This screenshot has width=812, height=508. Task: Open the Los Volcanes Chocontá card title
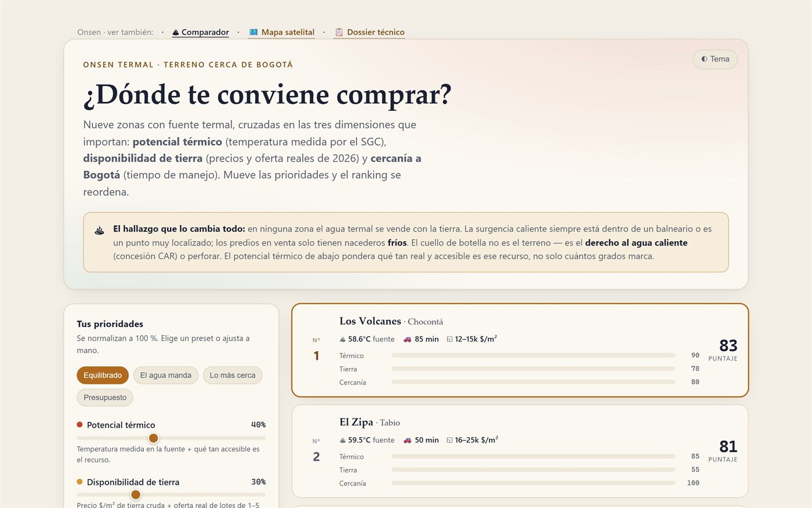(x=391, y=321)
